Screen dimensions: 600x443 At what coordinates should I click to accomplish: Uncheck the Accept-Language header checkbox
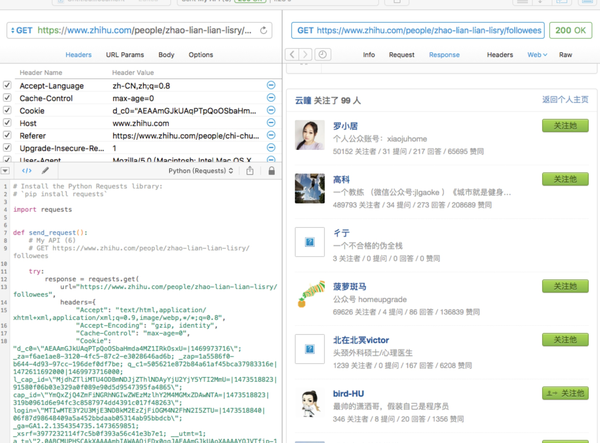[8, 86]
